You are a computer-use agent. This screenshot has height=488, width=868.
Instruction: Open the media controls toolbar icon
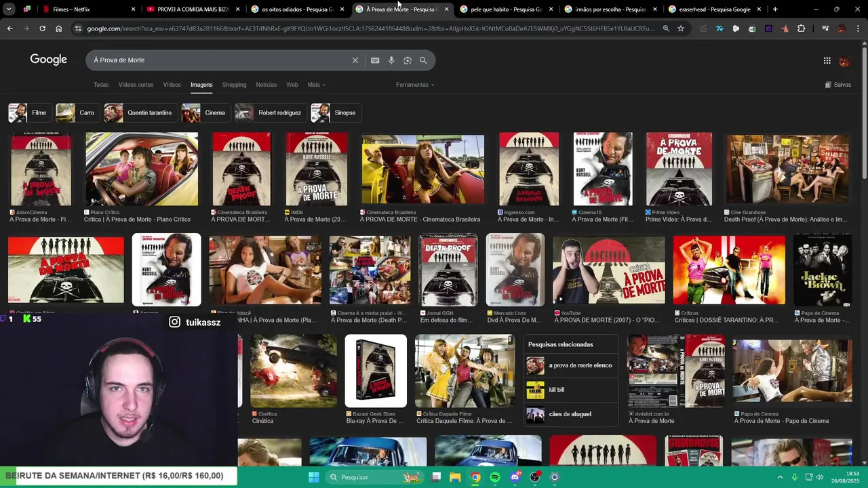pos(825,28)
